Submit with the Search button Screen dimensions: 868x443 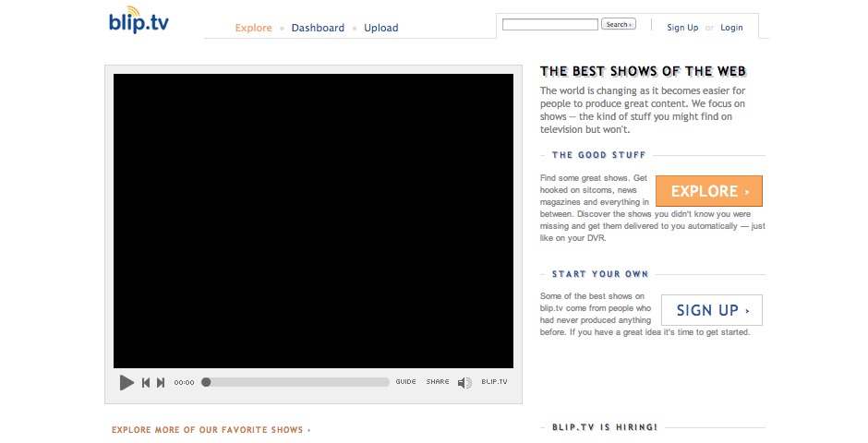(x=619, y=24)
